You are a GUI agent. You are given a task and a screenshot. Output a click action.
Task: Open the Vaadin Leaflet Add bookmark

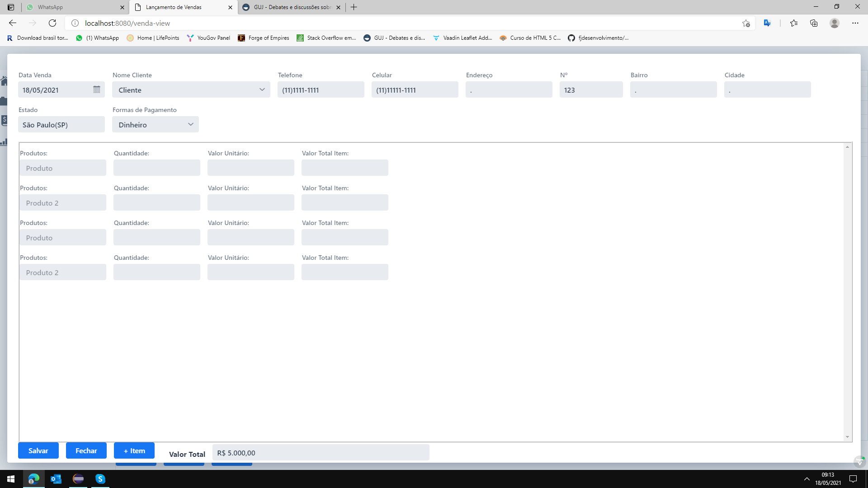point(462,38)
